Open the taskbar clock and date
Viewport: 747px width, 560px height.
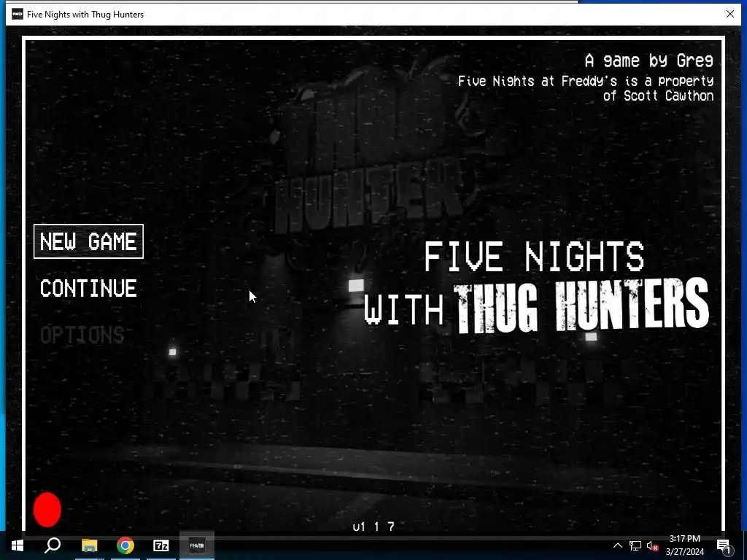684,545
